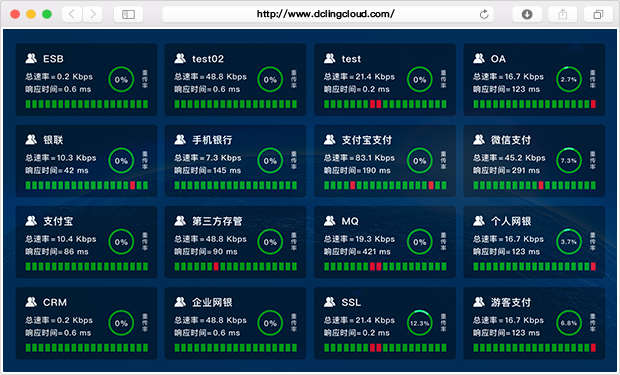Click the users icon on the MQ card
The width and height of the screenshot is (620, 375).
(x=329, y=221)
